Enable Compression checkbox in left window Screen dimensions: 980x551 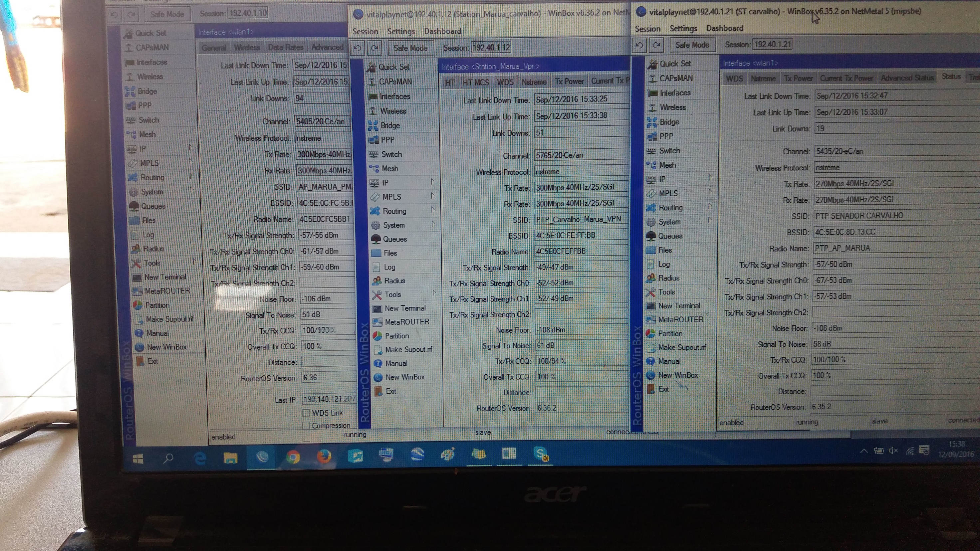click(x=306, y=426)
